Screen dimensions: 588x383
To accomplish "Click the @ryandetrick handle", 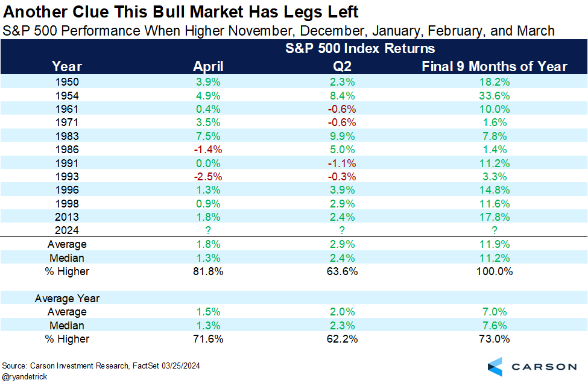I will pos(25,376).
